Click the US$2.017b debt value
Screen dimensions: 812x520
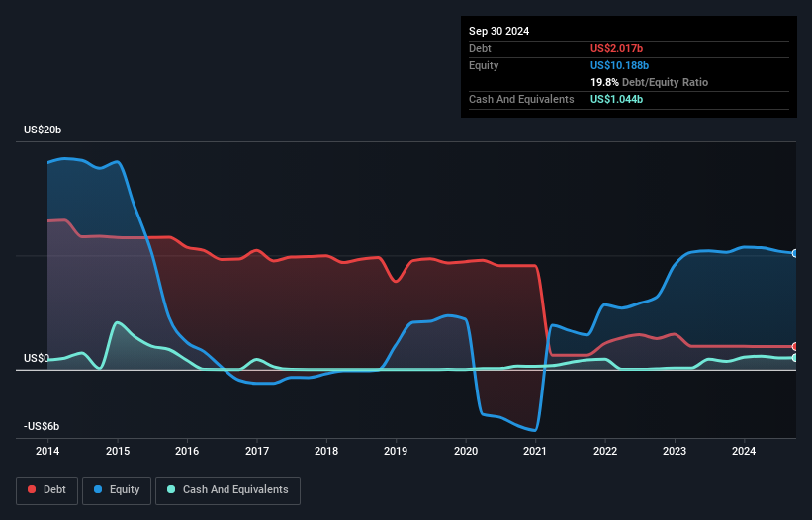click(616, 48)
